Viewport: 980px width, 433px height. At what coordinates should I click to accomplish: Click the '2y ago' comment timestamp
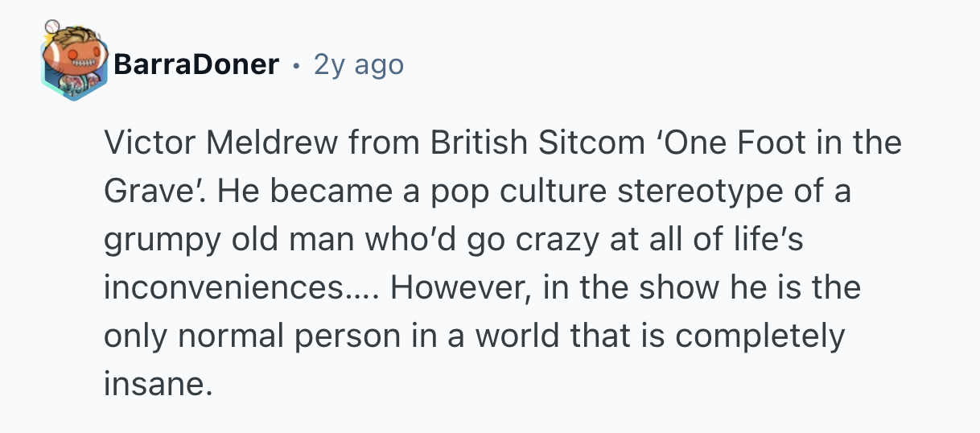click(x=359, y=64)
